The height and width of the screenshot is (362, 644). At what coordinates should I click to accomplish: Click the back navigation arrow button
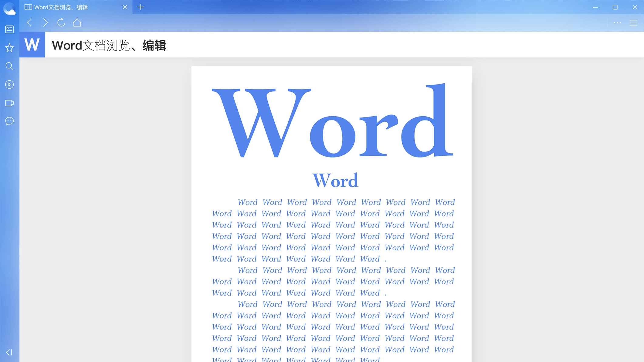[x=29, y=22]
